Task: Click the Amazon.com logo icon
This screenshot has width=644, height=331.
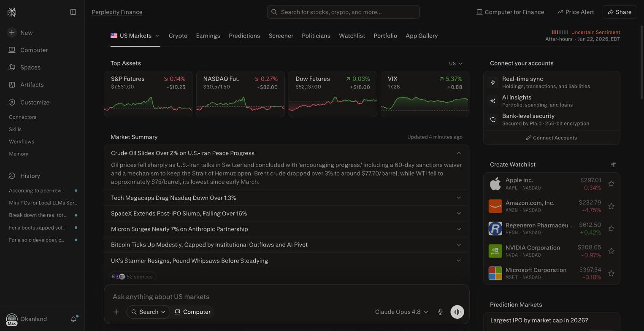Action: 495,206
